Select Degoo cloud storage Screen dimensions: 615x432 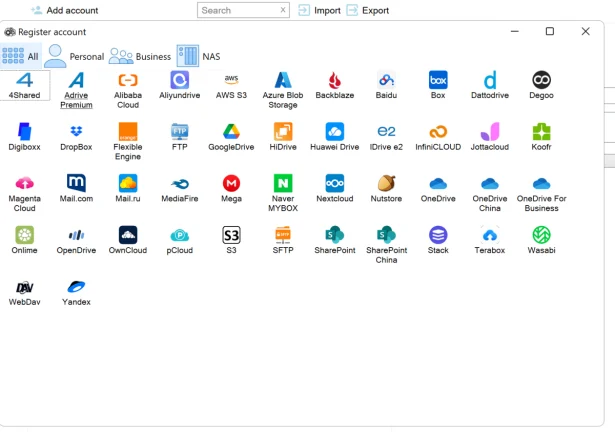pyautogui.click(x=541, y=86)
